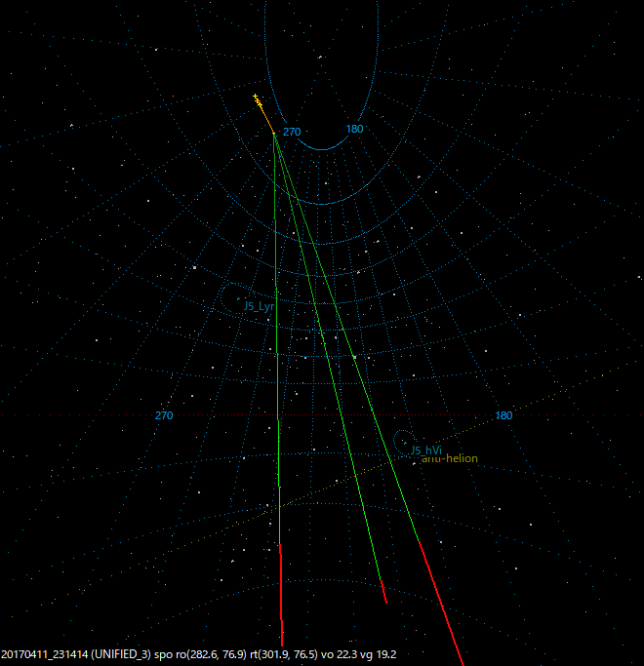
Task: Click the J5_Lyr radiant label
Action: click(x=259, y=306)
